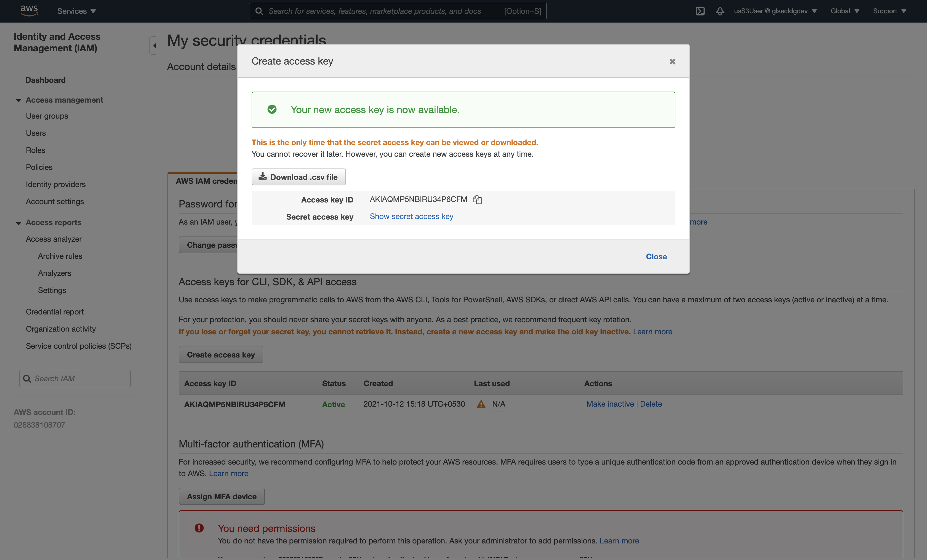Image resolution: width=927 pixels, height=560 pixels.
Task: Open Learn more link after key rotation warning
Action: point(652,332)
